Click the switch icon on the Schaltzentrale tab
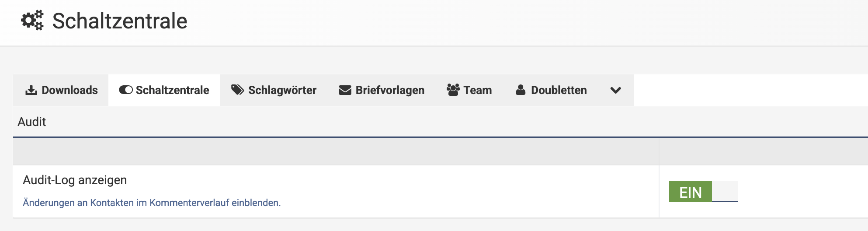 [125, 90]
